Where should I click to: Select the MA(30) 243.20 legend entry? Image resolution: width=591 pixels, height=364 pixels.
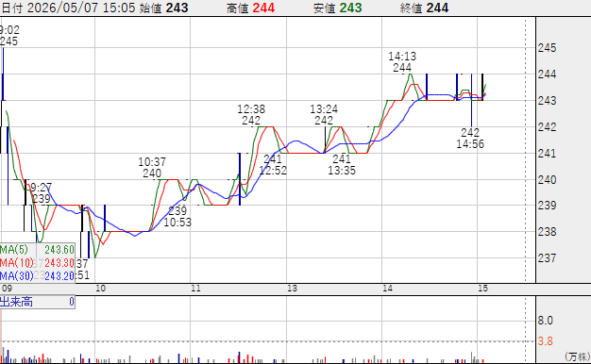[37, 276]
